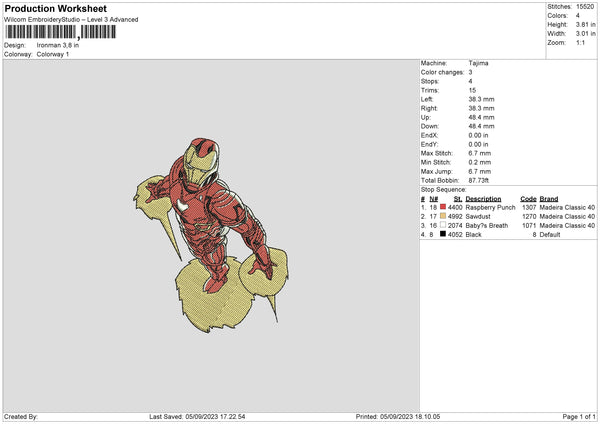Screen dimensions: 600x424
Task: Click the 'EndX:' value 0.00 in
Action: [x=478, y=135]
